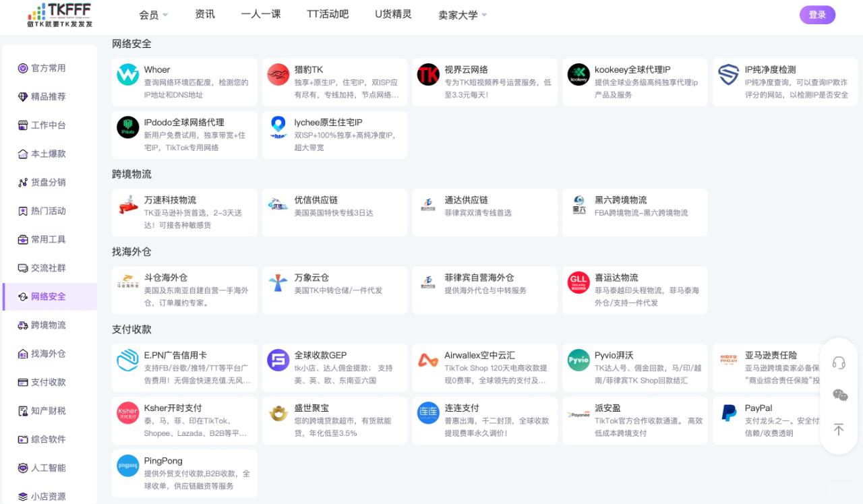Image resolution: width=863 pixels, height=504 pixels.
Task: Click the IP纯净度检测 shield icon
Action: pos(729,75)
